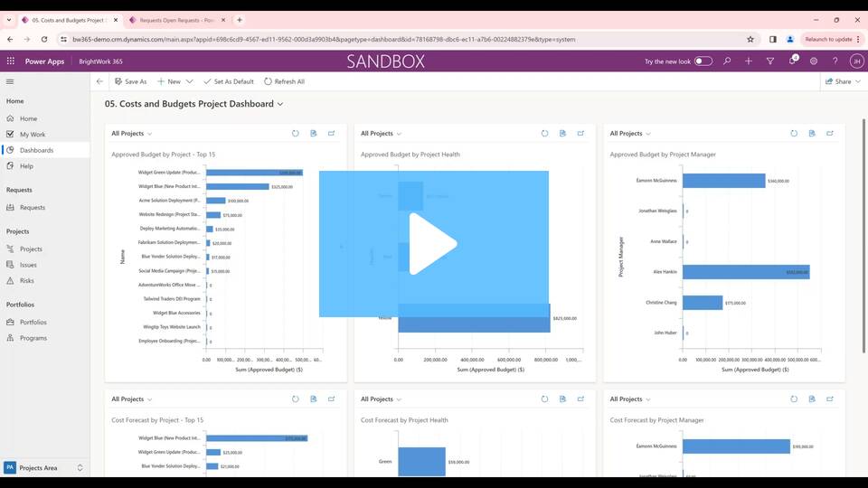Open the help question mark icon

835,61
